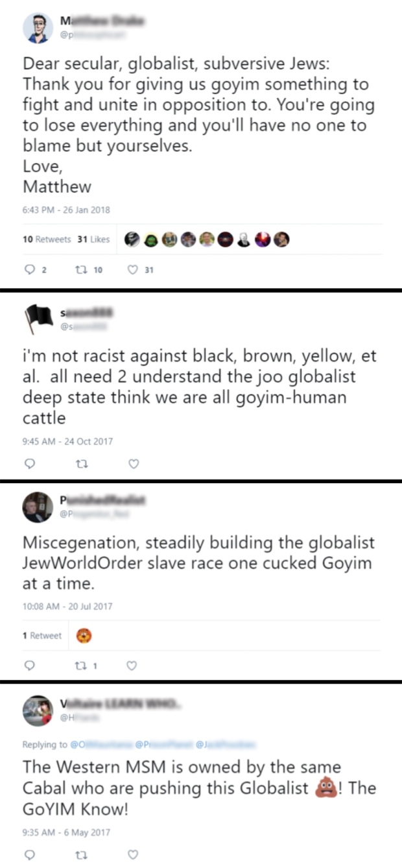Click the first liker avatar under Matthew's tweet
The width and height of the screenshot is (402, 868).
132,239
